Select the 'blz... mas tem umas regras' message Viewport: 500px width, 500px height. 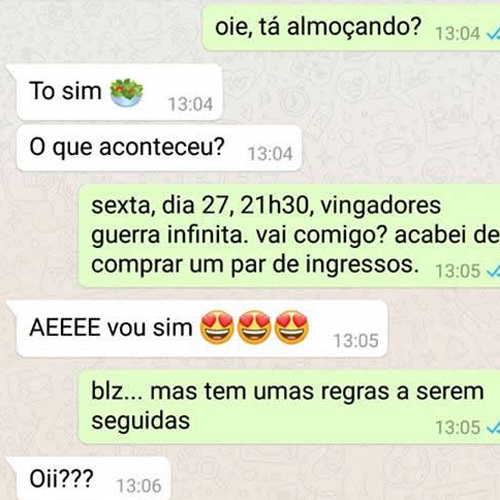point(289,407)
